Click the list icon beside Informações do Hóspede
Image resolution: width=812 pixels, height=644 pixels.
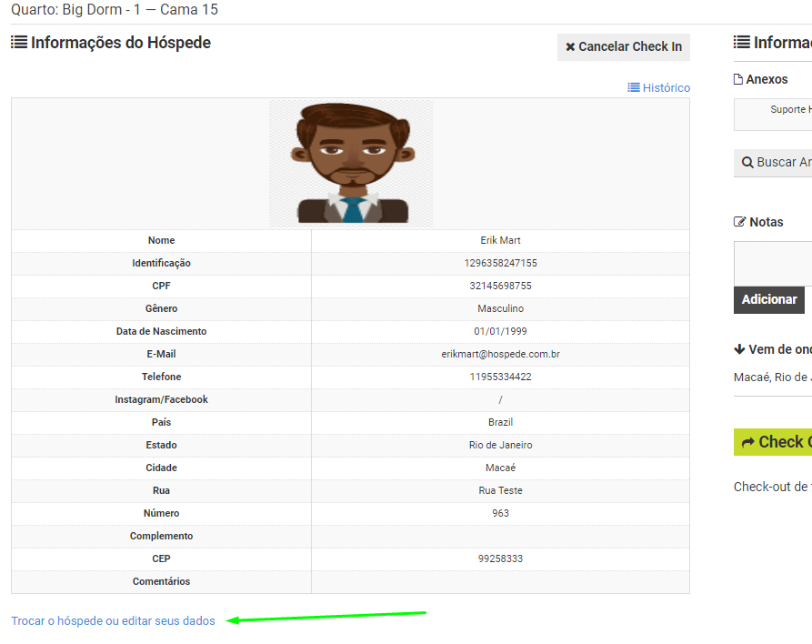click(x=19, y=43)
